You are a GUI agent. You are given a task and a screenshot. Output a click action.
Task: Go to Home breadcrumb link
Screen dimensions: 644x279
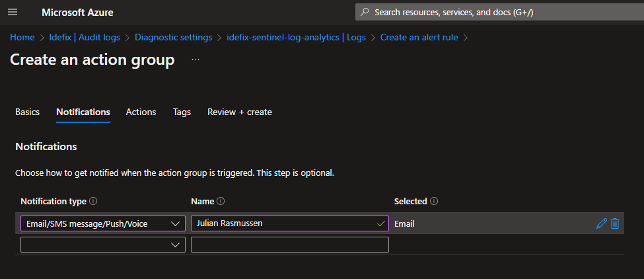(22, 38)
